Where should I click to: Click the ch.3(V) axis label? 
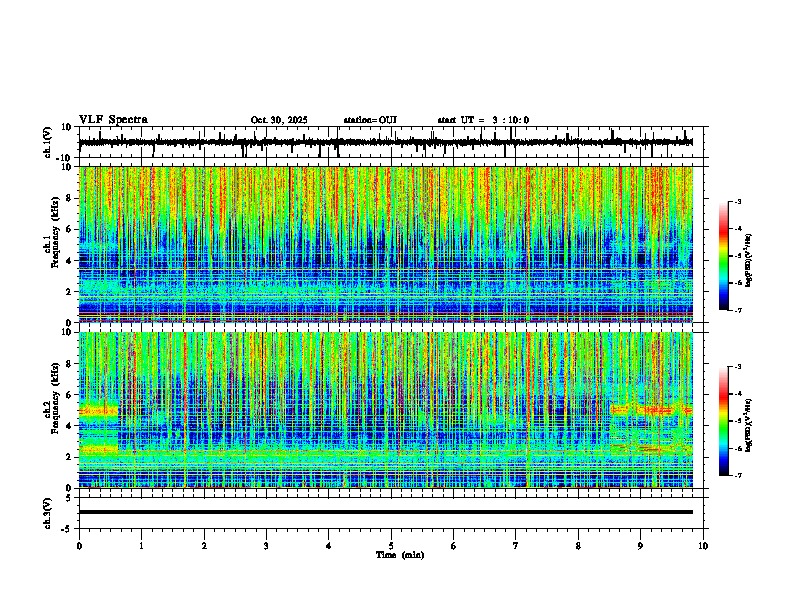[x=48, y=513]
